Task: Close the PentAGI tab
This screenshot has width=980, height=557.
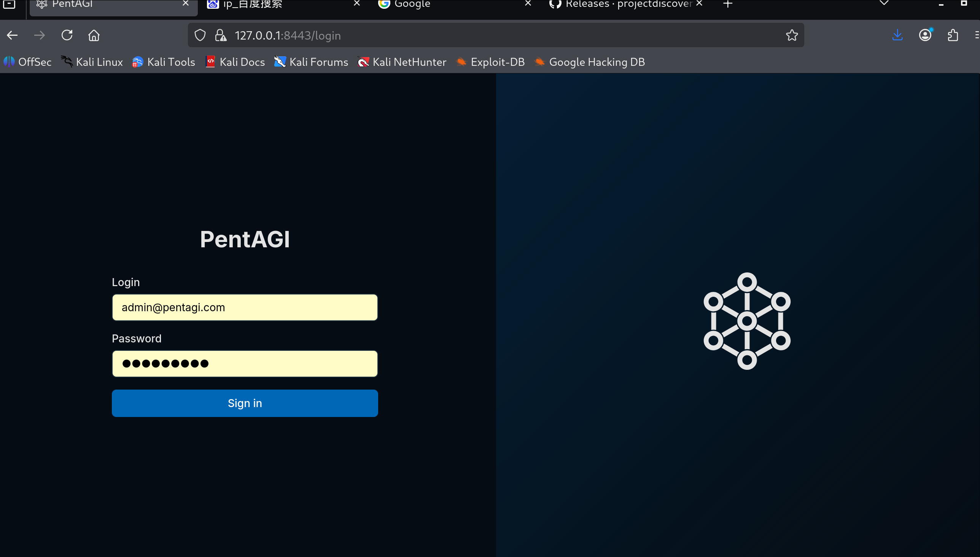Action: 186,3
